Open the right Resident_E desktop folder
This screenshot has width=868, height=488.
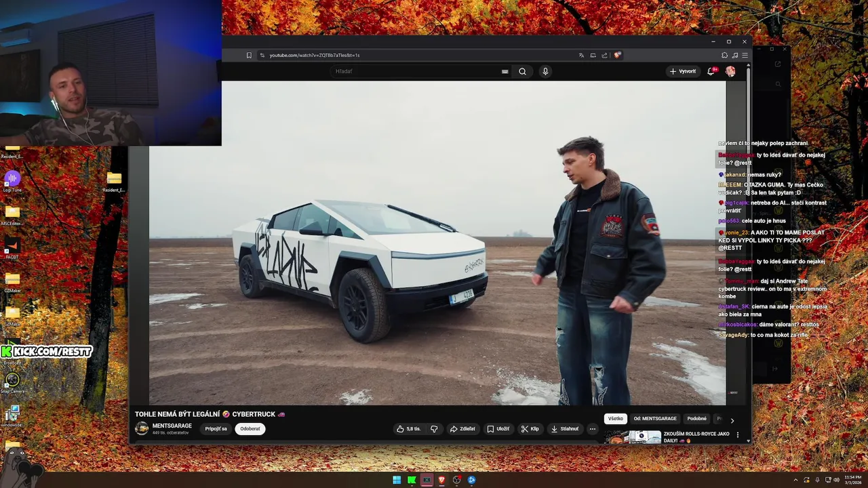tap(114, 181)
